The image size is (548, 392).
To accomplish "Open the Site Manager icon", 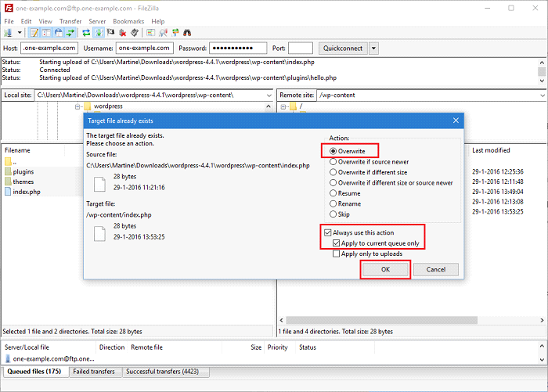I will pos(9,33).
